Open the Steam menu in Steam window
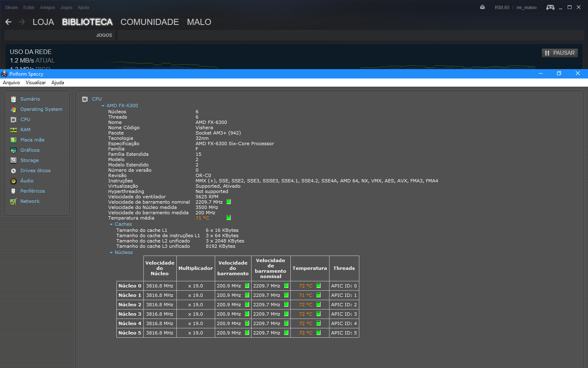Image resolution: width=588 pixels, height=368 pixels. point(11,7)
